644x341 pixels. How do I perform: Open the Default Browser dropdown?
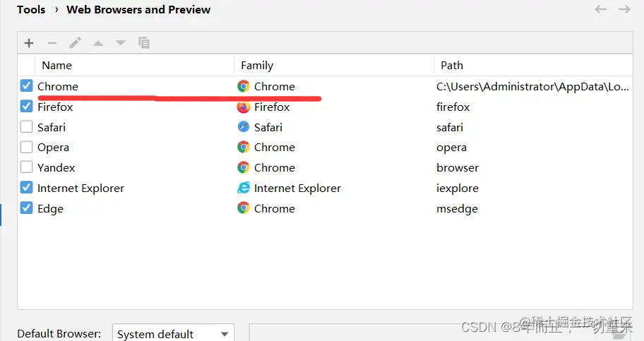tap(173, 334)
